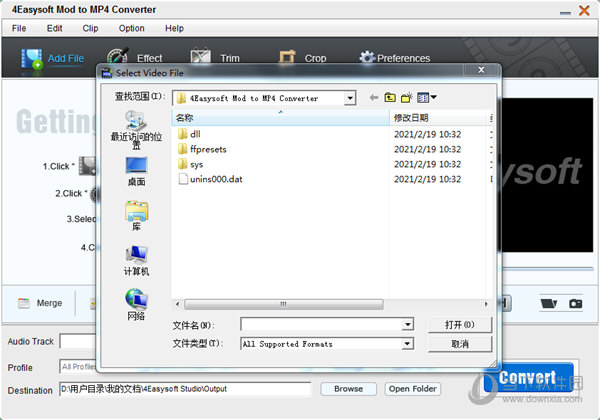Expand the file type (文件类型) dropdown arrow
The width and height of the screenshot is (600, 420).
408,343
